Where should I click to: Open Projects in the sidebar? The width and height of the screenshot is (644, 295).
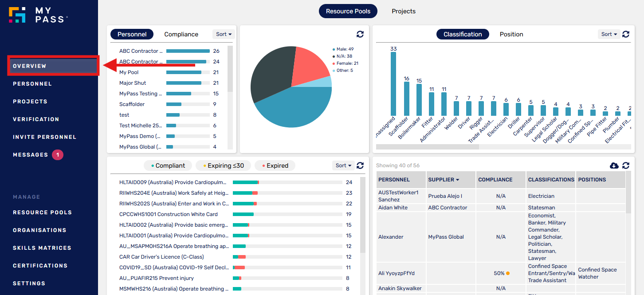[x=30, y=102]
